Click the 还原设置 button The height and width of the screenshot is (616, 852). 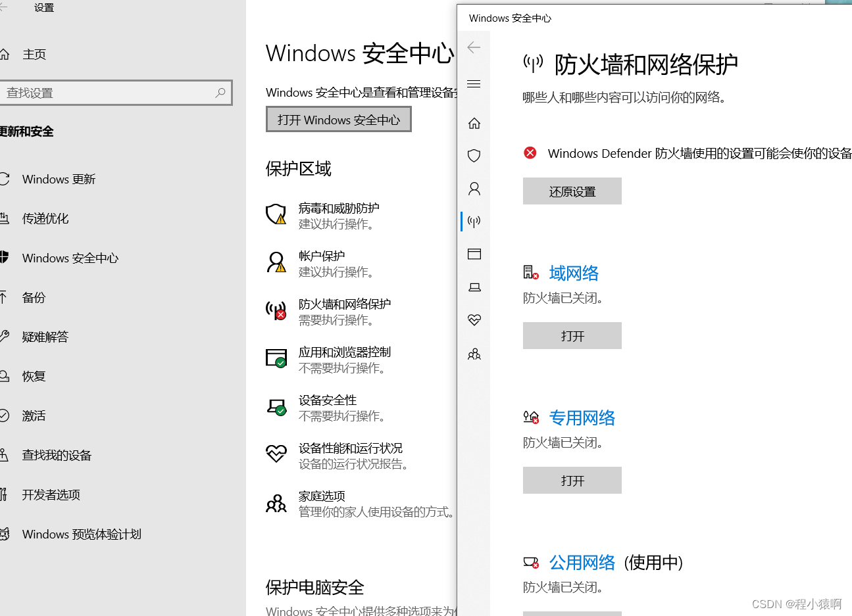pos(572,191)
